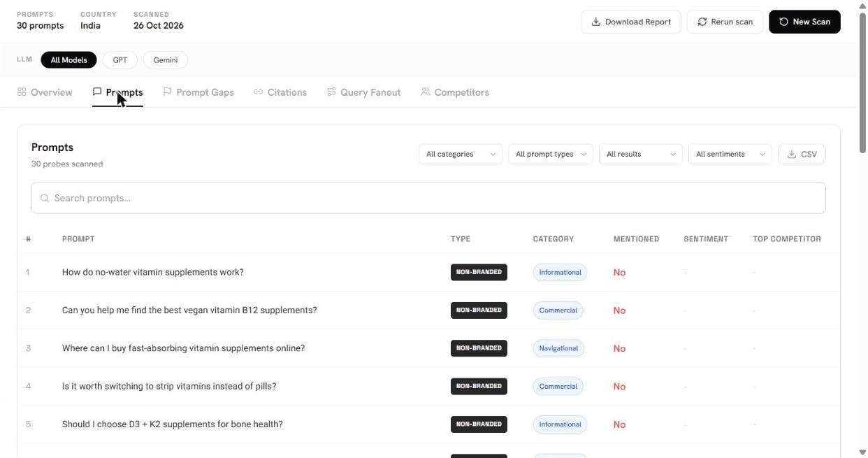Click the refresh icon in Rerun scan

point(702,22)
